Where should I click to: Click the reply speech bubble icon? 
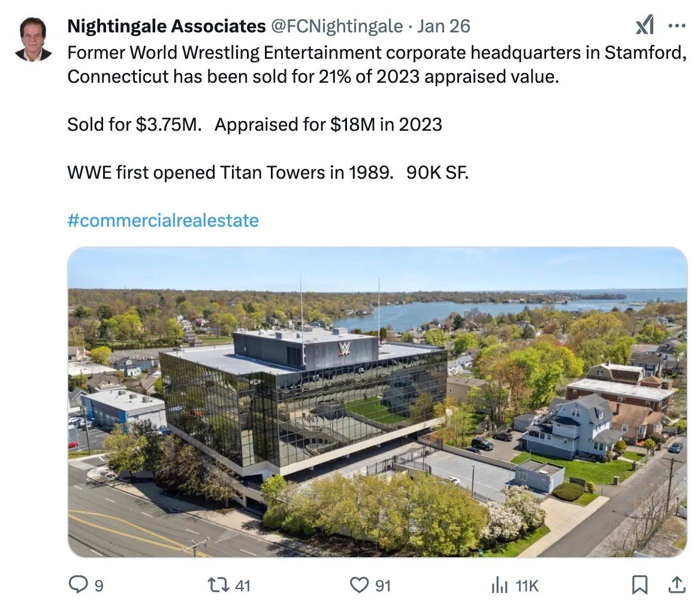coord(78,584)
